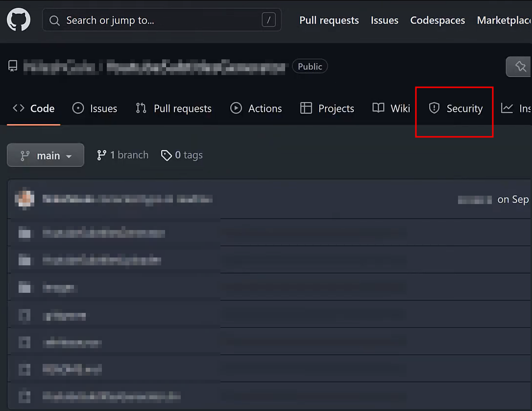Image resolution: width=532 pixels, height=411 pixels.
Task: Click the branch icon beside '1 branch'
Action: click(101, 155)
